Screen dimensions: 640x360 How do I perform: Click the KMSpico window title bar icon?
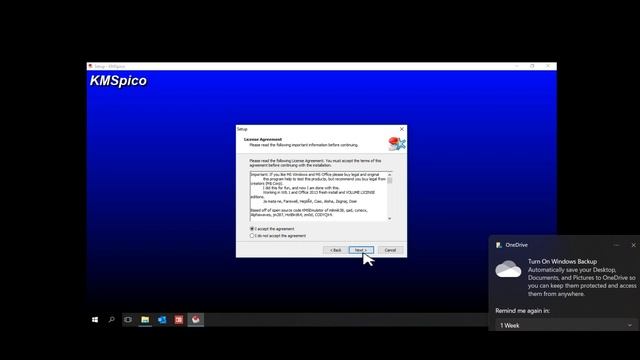point(90,66)
